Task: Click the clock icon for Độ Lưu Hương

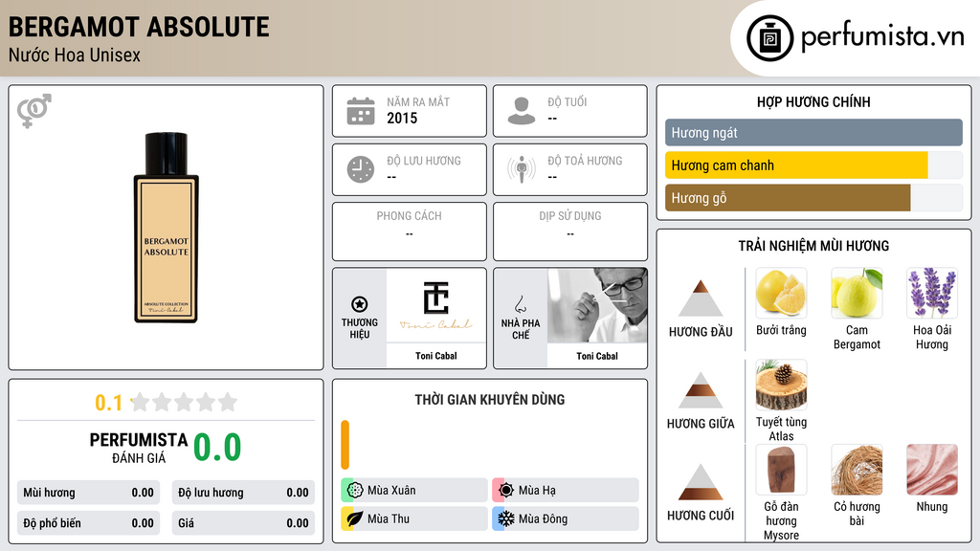Action: pyautogui.click(x=361, y=169)
